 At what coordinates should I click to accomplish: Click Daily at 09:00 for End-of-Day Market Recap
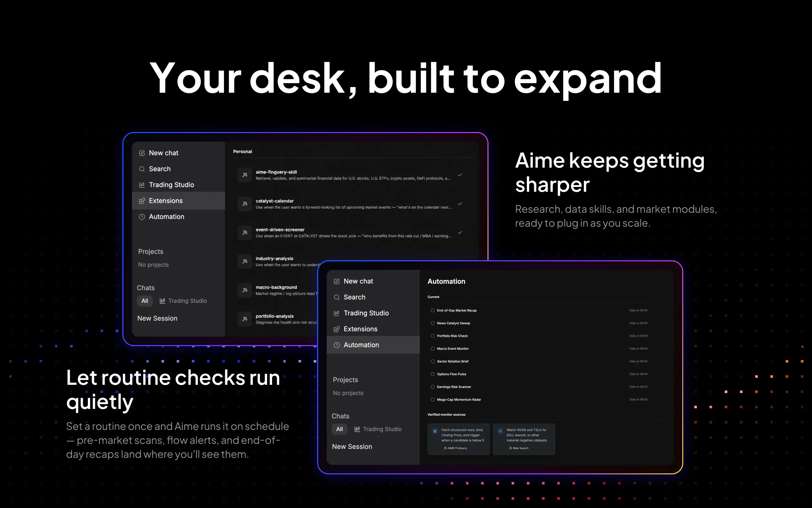click(x=638, y=311)
